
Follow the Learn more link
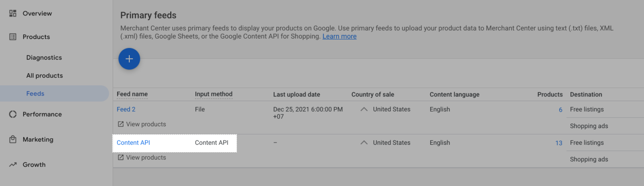[339, 36]
